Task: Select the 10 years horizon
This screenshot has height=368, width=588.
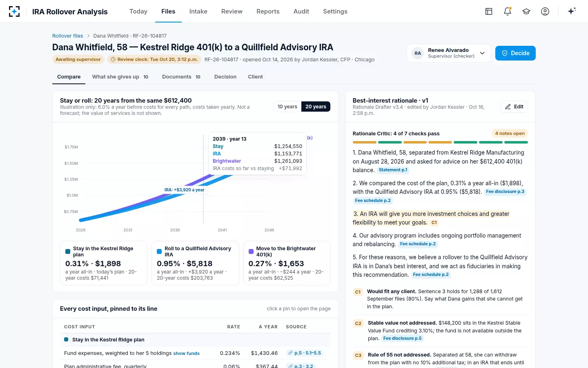Action: pos(287,107)
